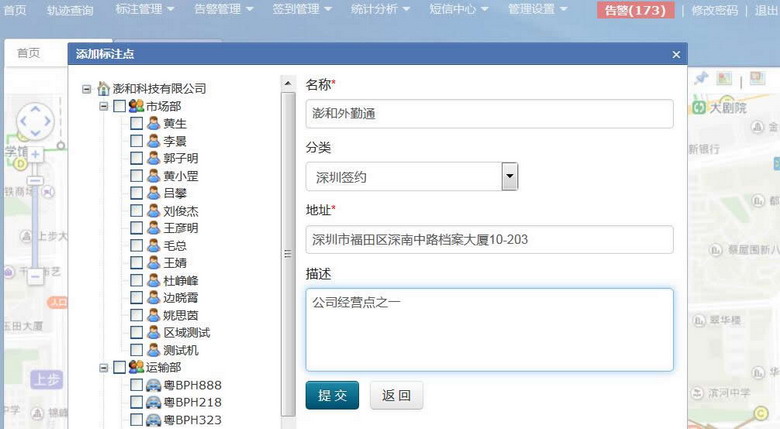This screenshot has width=780, height=429.
Task: Zoom out with the map minus button
Action: (35, 276)
